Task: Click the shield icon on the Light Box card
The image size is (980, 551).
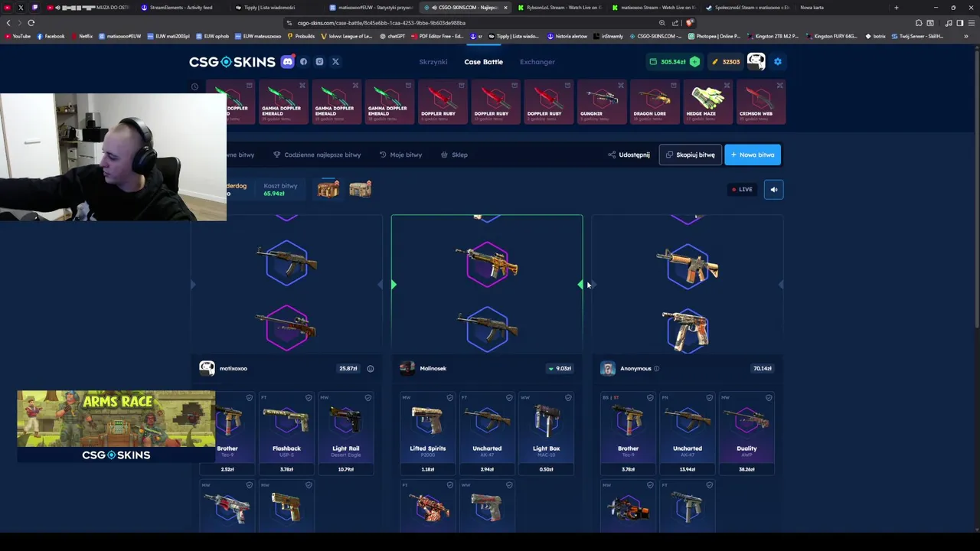Action: [568, 398]
